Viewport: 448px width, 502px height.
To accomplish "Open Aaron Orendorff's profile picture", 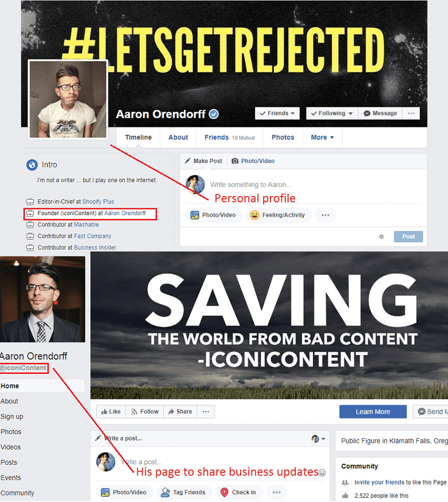I will pos(68,99).
